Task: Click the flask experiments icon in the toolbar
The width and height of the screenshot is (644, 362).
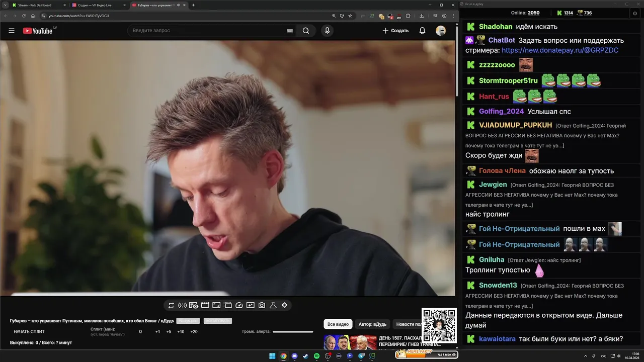Action: 273,305
